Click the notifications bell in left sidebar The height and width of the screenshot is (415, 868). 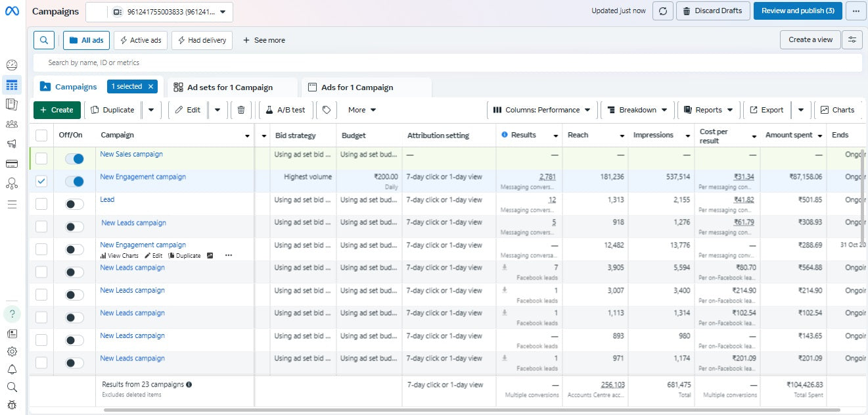12,369
